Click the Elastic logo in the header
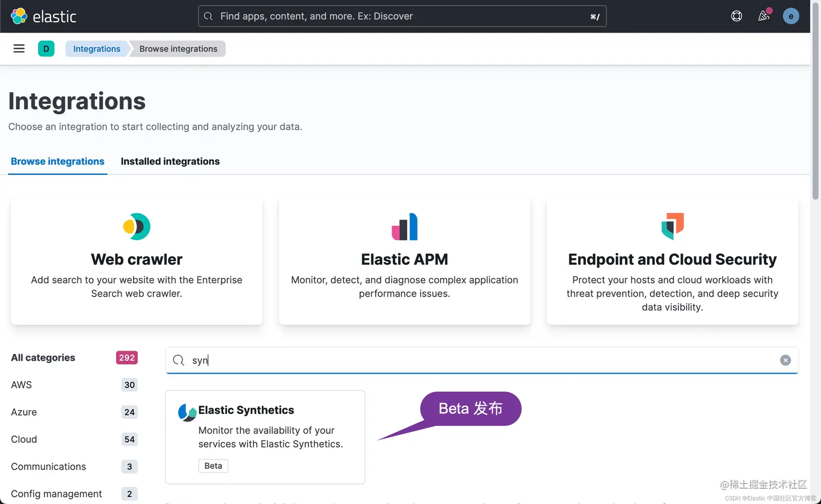The image size is (821, 504). click(43, 16)
